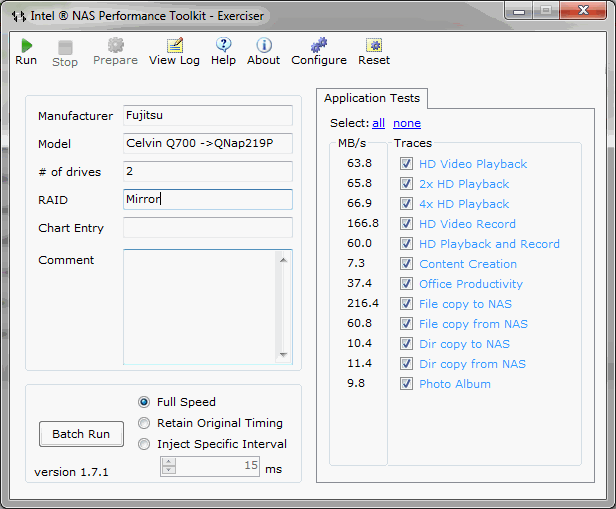The width and height of the screenshot is (616, 509).
Task: Click the Stop toolbar icon
Action: click(x=65, y=48)
